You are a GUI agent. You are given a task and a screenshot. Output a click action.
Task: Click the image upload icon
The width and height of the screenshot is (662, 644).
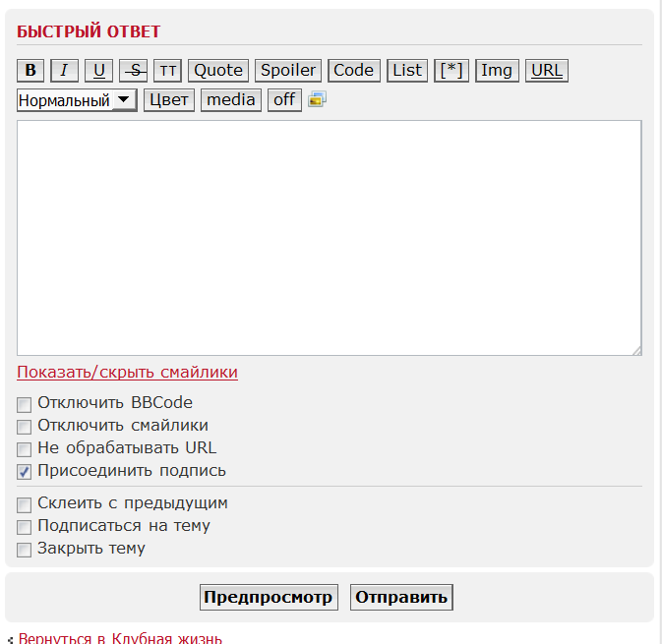(x=317, y=99)
